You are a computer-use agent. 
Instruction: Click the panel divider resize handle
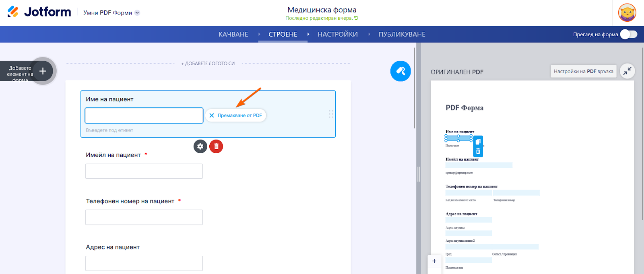[419, 174]
